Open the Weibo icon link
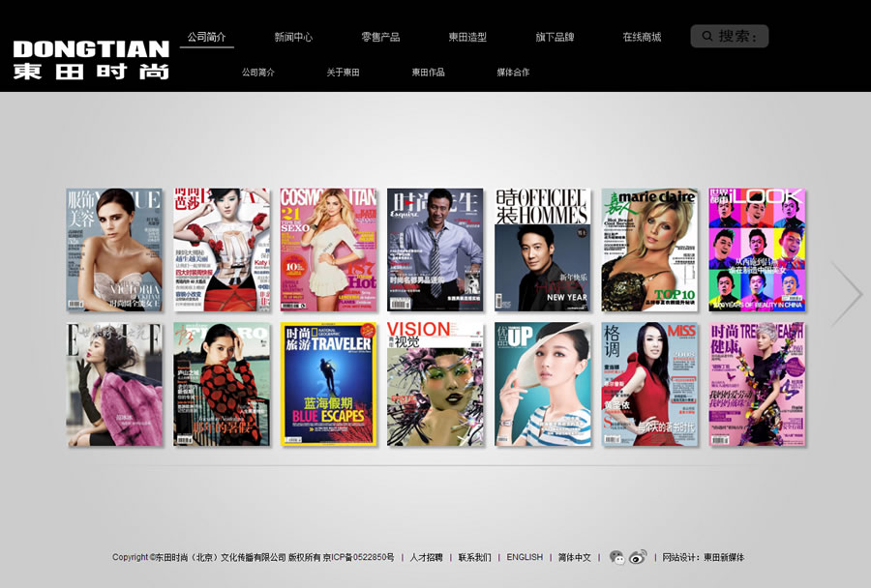The image size is (871, 588). (x=638, y=557)
